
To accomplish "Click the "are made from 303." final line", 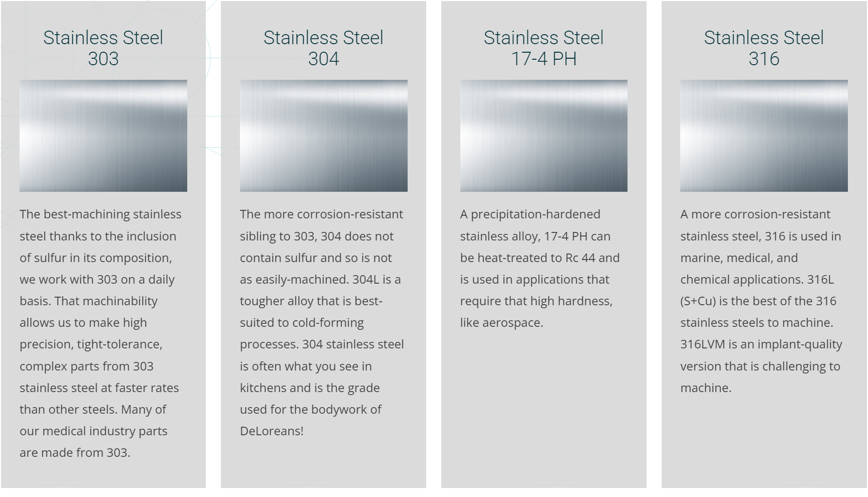I will (x=75, y=453).
